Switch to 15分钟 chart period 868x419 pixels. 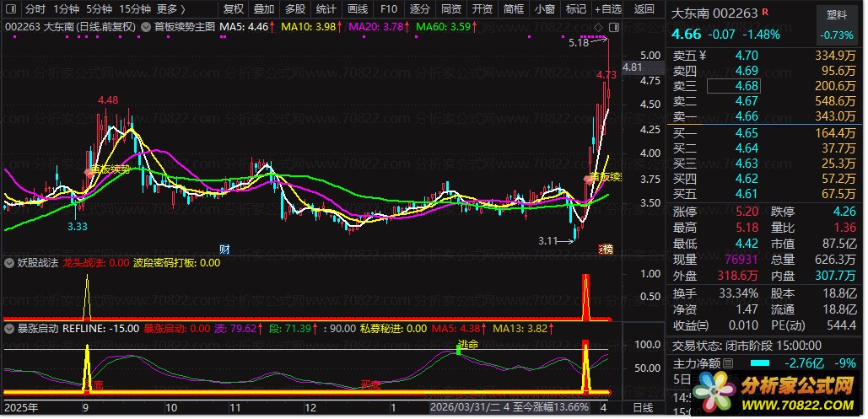point(135,9)
